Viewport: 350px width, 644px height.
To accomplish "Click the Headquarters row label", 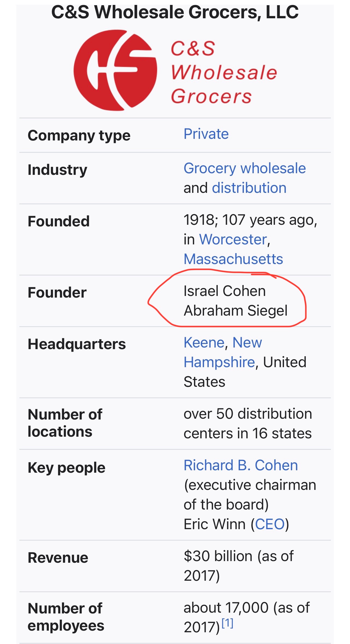I will pyautogui.click(x=77, y=344).
